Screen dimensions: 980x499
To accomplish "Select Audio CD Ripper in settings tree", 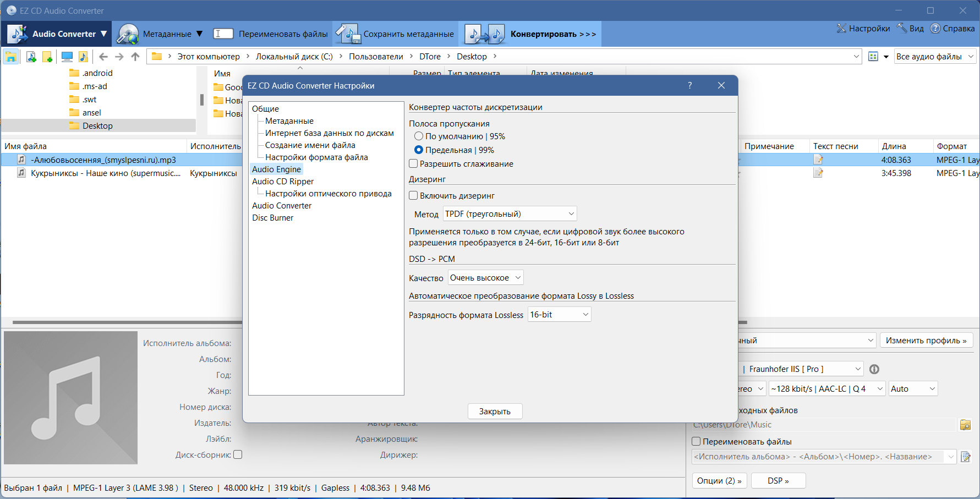I will [283, 182].
